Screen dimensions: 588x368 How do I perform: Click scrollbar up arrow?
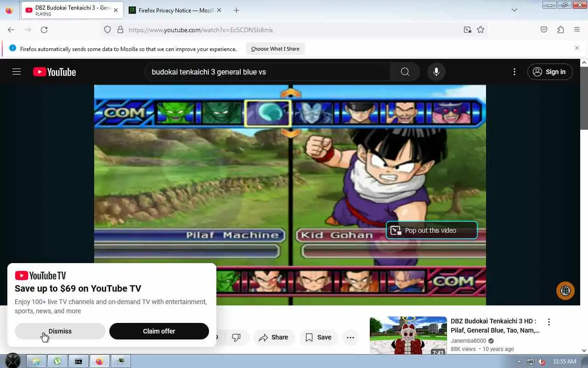tap(584, 63)
